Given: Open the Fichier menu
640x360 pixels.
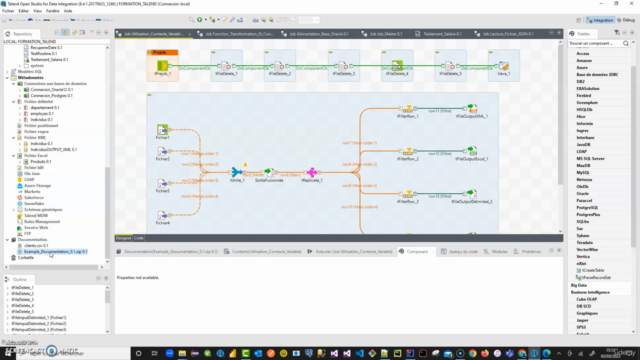Looking at the screenshot, I should [8, 11].
